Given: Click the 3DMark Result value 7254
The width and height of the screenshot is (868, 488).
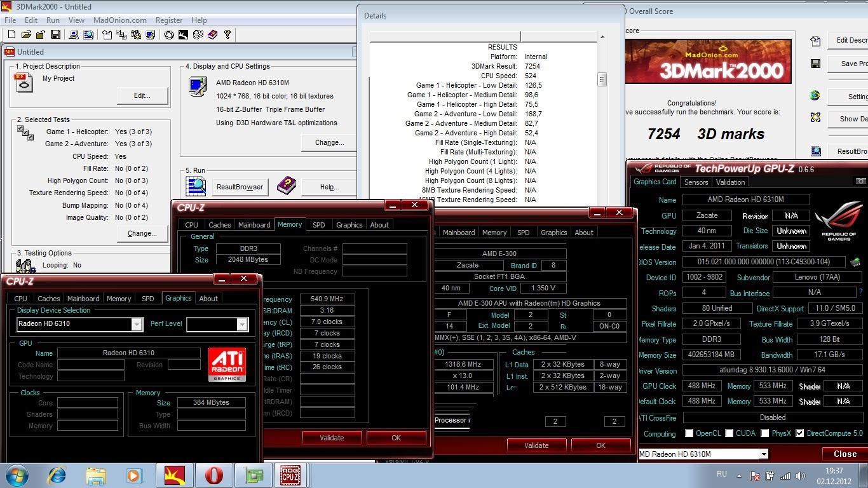Looking at the screenshot, I should [x=532, y=66].
